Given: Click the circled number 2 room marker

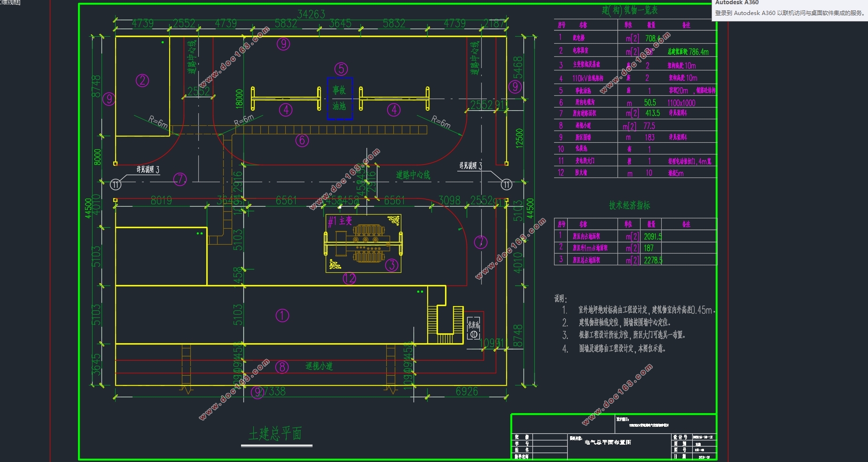Looking at the screenshot, I should click(x=142, y=80).
